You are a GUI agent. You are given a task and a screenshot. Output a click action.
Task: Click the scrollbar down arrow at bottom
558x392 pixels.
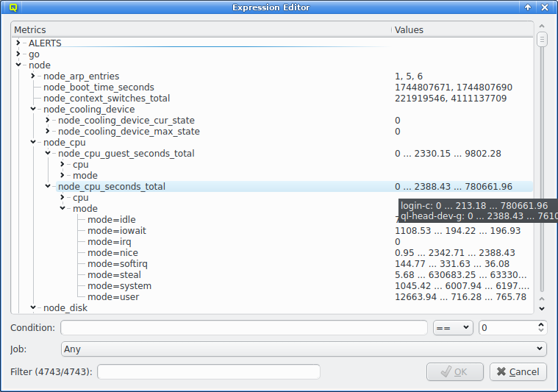click(x=542, y=309)
